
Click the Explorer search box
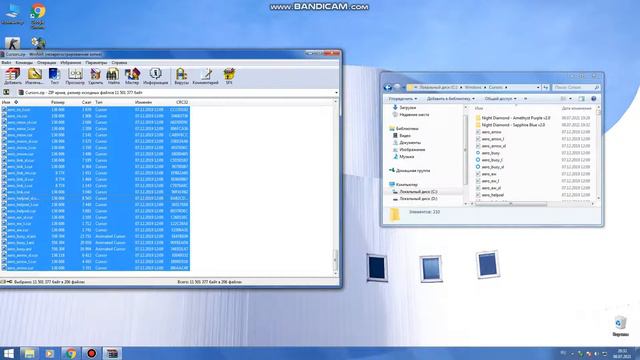576,87
